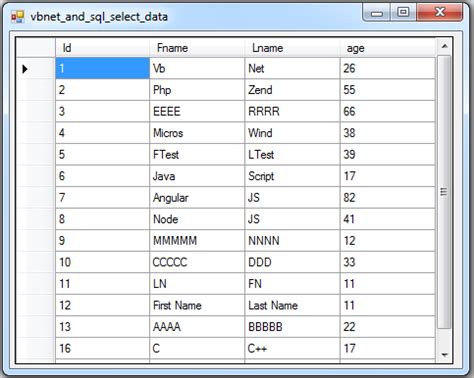Viewport: 474px width, 378px height.
Task: Click the scrollbar up arrow
Action: point(444,46)
